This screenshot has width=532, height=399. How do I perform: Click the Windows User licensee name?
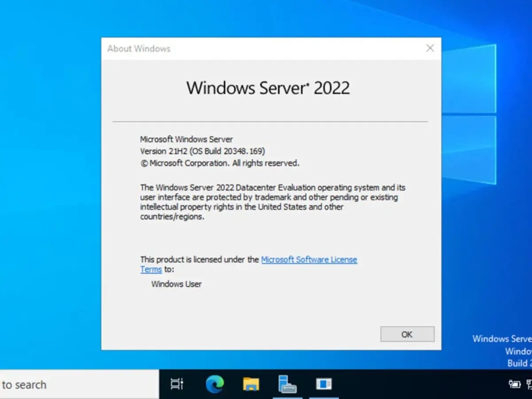pyautogui.click(x=176, y=284)
